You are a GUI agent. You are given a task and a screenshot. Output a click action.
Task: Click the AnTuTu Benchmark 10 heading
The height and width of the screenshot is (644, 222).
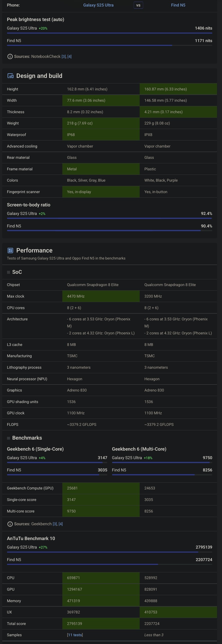coord(31,539)
